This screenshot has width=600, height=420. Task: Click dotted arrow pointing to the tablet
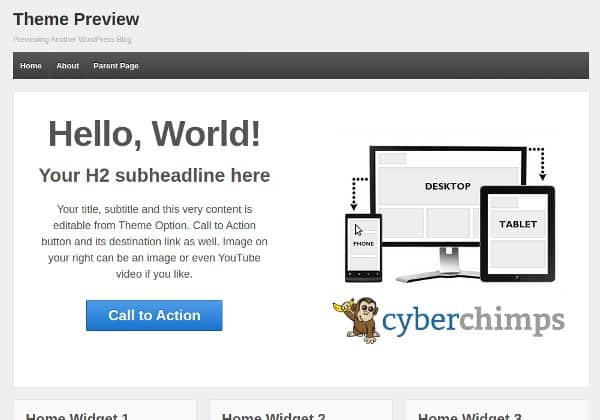536,162
